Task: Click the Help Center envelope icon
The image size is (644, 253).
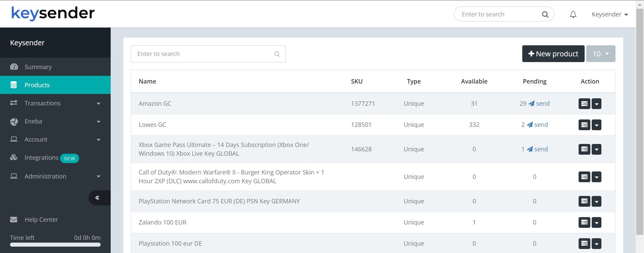Action: coord(14,219)
